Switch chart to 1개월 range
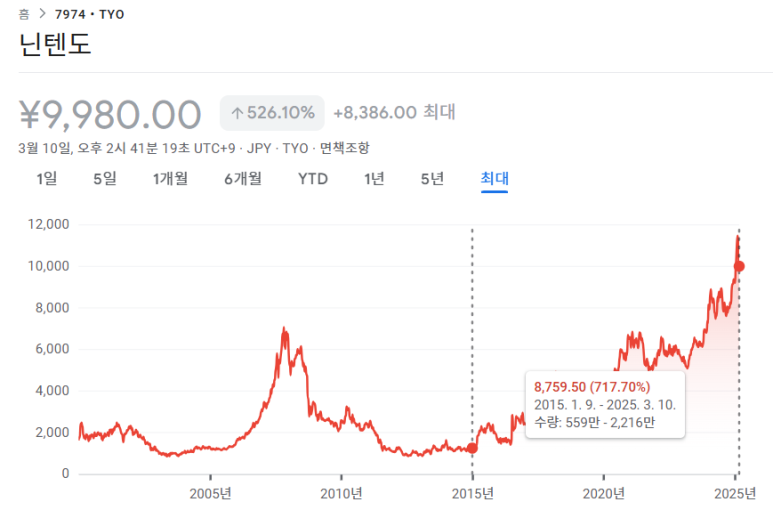Image resolution: width=773 pixels, height=510 pixels. tap(171, 178)
